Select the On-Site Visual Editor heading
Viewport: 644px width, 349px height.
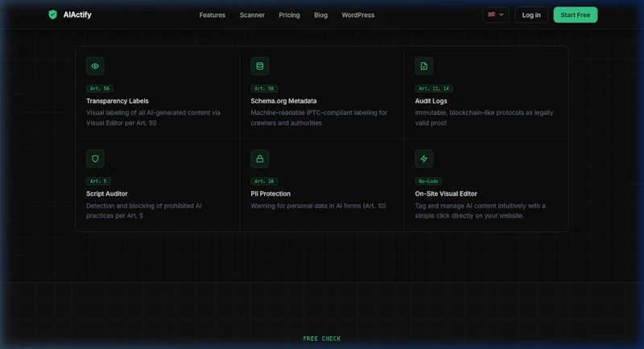[x=446, y=193]
